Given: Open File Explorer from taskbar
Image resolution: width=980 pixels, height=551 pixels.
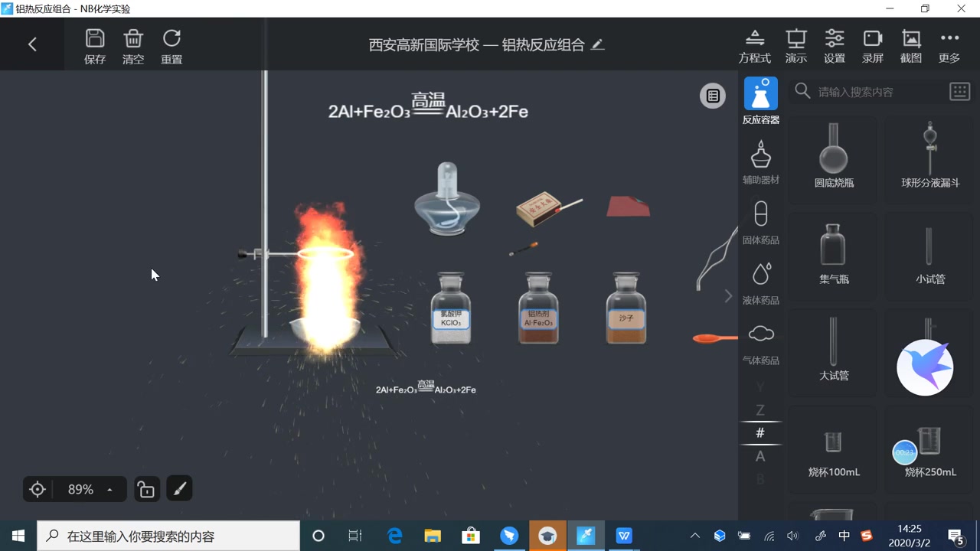Looking at the screenshot, I should [x=433, y=536].
